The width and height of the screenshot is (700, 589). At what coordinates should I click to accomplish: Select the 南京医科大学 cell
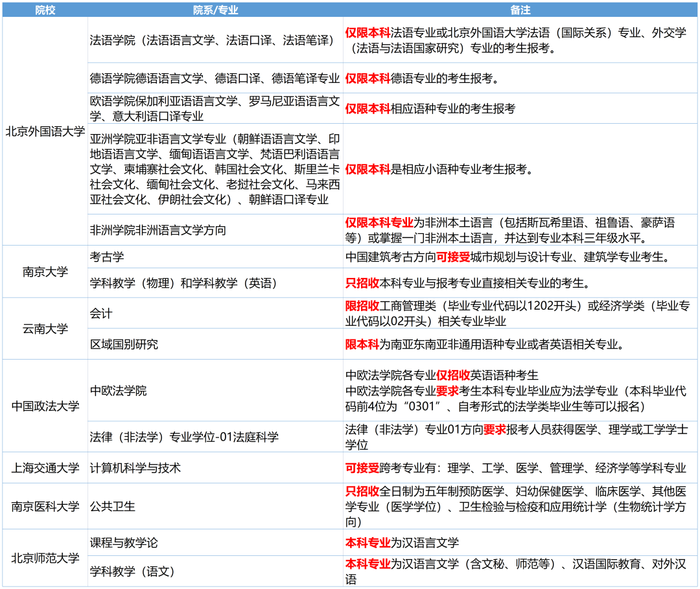45,506
